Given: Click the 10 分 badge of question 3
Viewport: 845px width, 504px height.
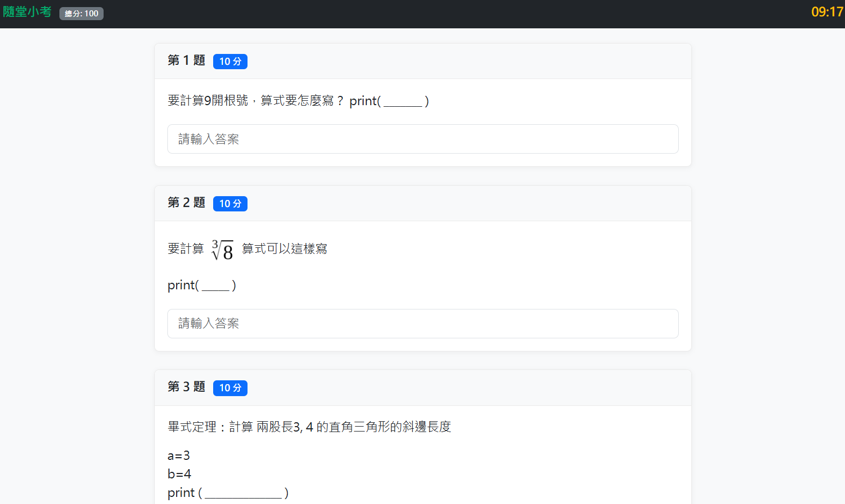Looking at the screenshot, I should [230, 388].
